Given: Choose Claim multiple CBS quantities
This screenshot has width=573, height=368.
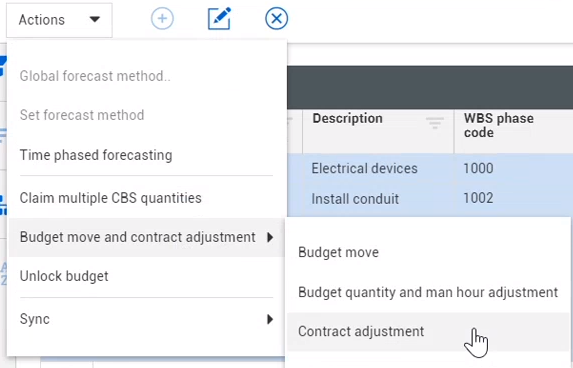Looking at the screenshot, I should [x=146, y=198].
